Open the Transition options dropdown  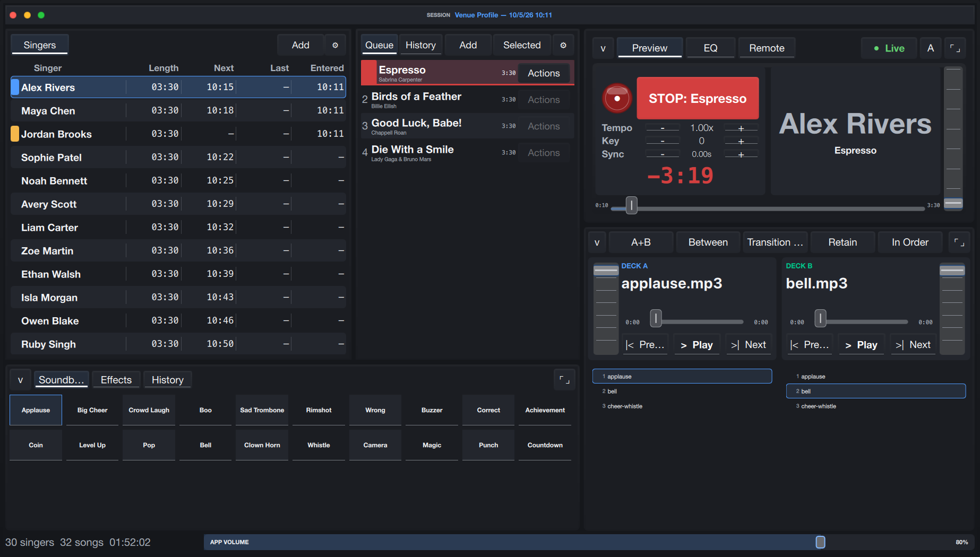pos(775,242)
